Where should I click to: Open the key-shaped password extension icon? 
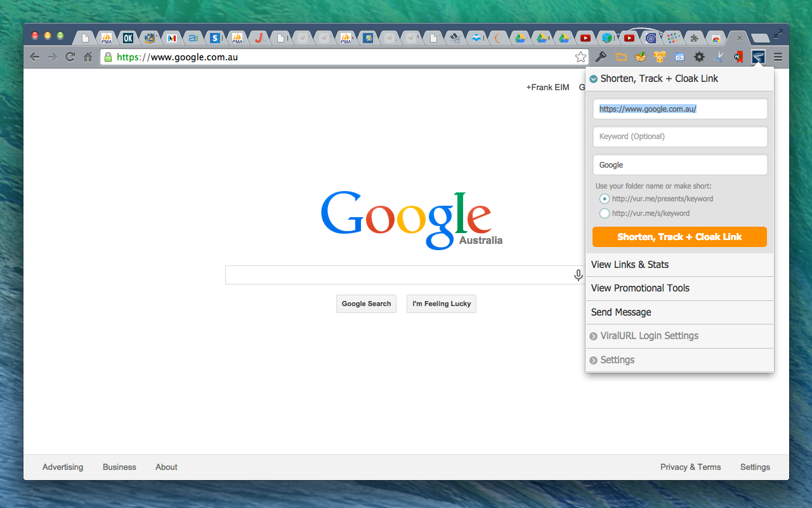(x=601, y=57)
